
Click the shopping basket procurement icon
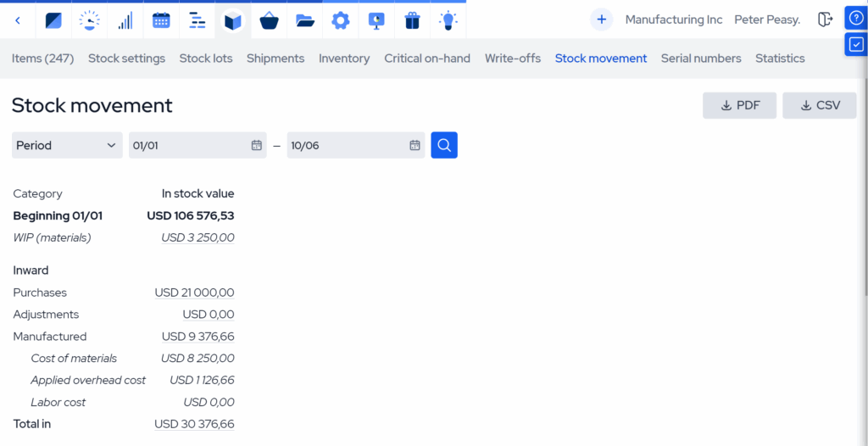pos(270,20)
